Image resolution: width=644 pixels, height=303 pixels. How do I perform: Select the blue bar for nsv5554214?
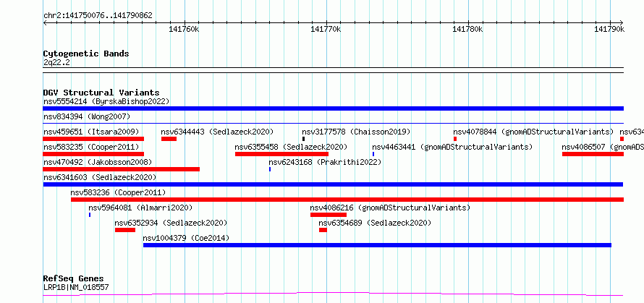(334, 108)
